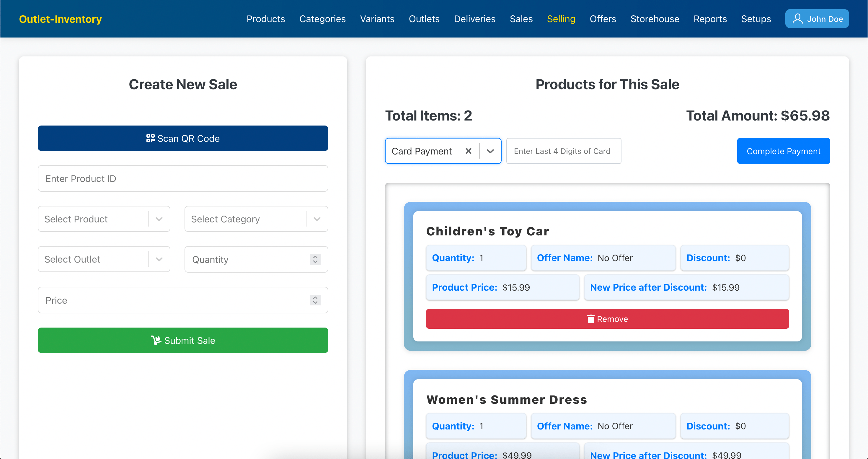
Task: Click the QR code scan icon
Action: click(150, 138)
